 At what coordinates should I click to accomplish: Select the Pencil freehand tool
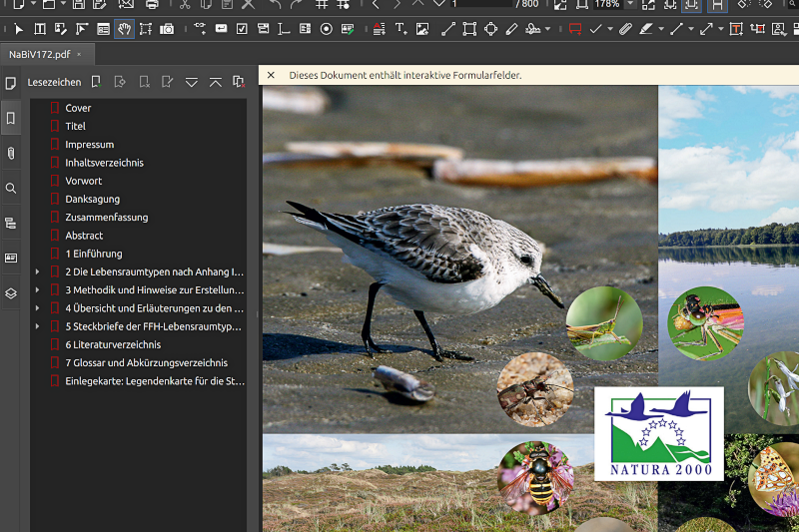511,29
